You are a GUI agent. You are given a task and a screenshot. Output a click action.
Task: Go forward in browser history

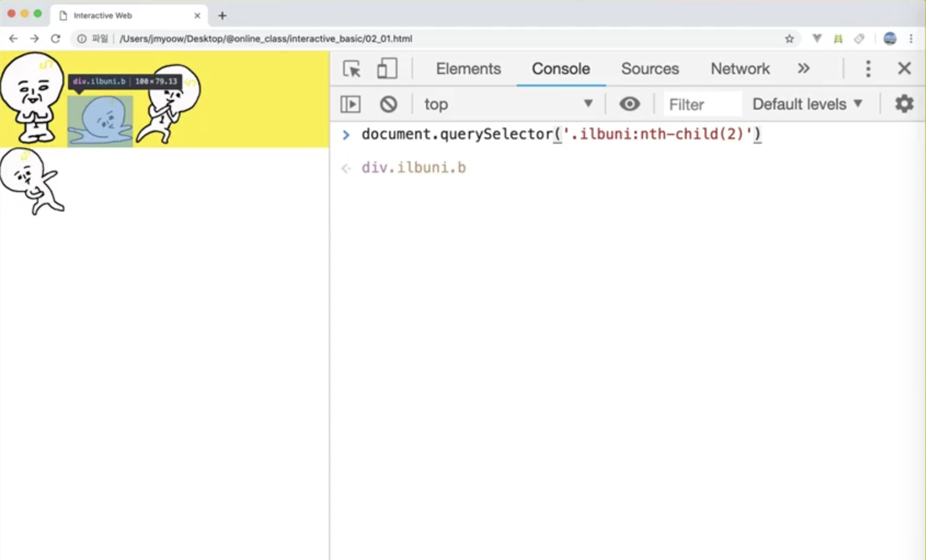[x=34, y=38]
